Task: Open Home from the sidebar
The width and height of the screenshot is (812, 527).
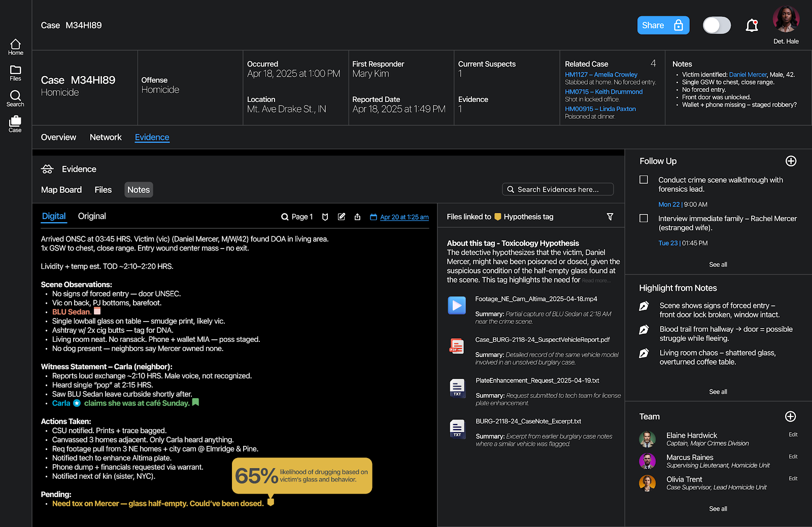Action: (15, 47)
